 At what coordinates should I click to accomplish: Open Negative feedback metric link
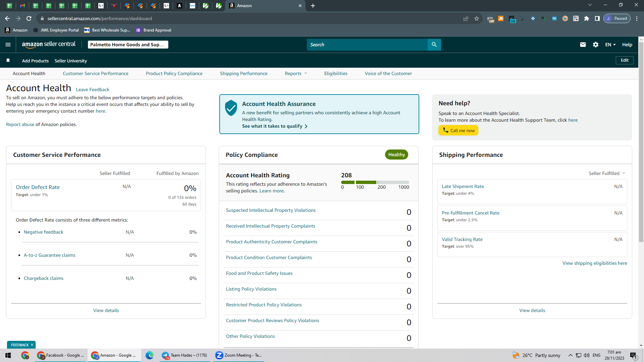point(44,232)
